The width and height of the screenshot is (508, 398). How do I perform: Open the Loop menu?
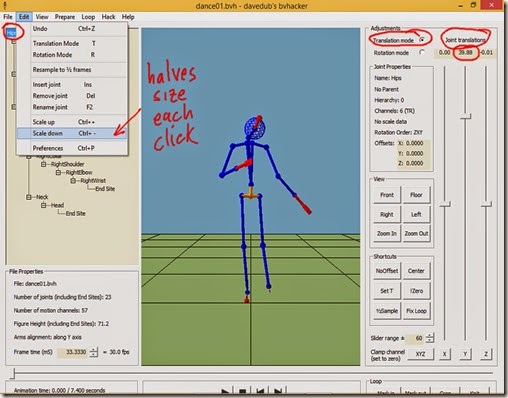(88, 17)
